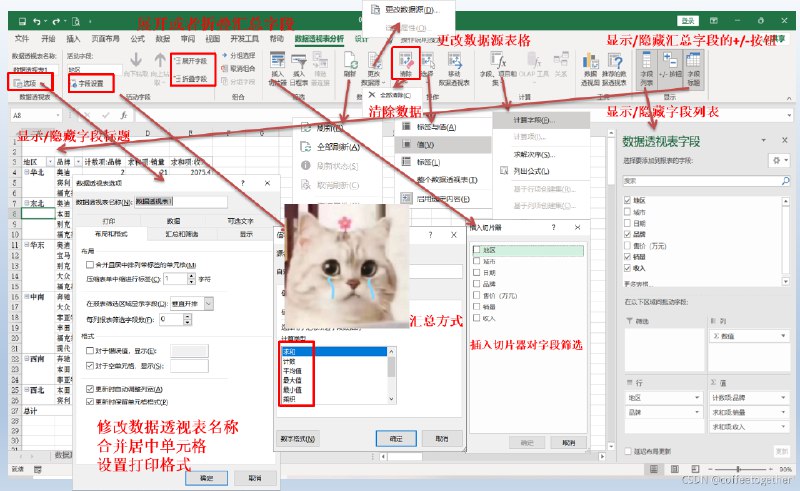The height and width of the screenshot is (491, 800).
Task: Click the PivotChart (数据透视图) icon
Action: pos(590,61)
